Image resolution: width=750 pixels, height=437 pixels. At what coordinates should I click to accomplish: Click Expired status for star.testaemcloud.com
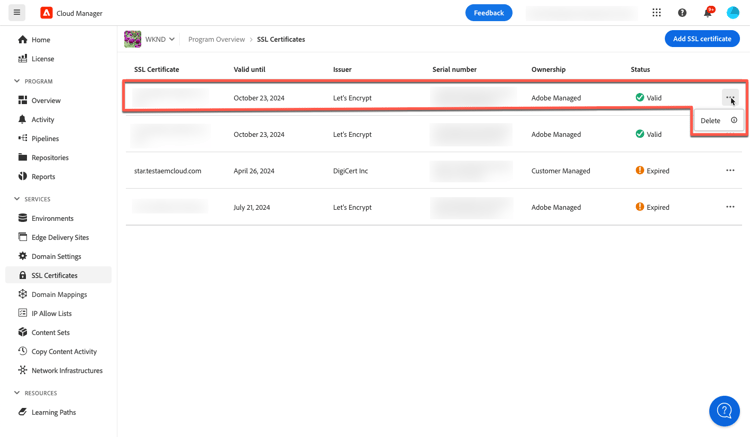(x=652, y=171)
